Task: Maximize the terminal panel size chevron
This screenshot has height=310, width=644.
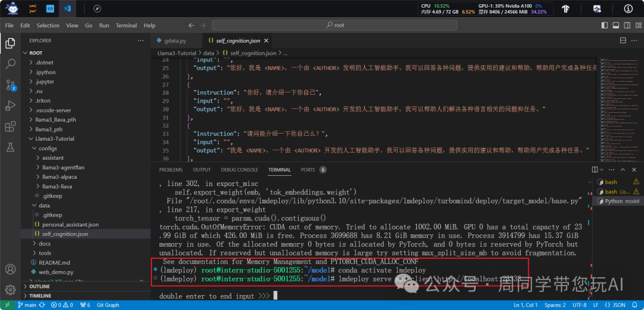Action: pos(623,169)
